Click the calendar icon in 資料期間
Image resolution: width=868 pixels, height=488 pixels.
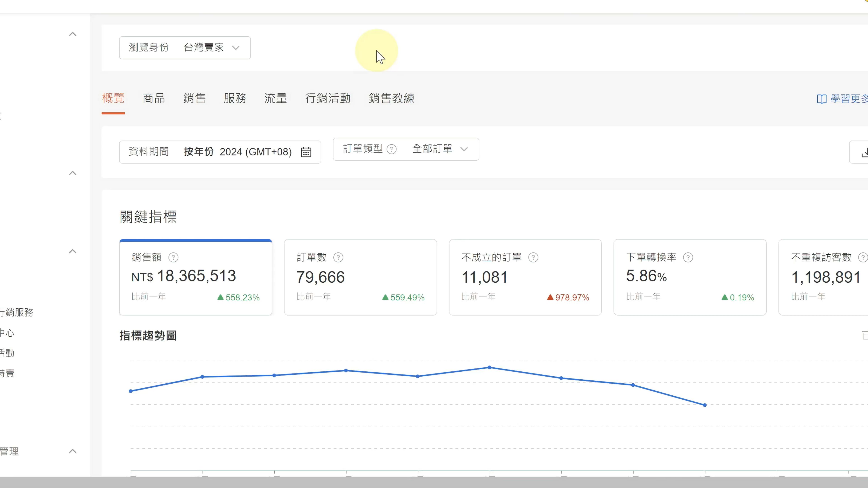coord(306,152)
